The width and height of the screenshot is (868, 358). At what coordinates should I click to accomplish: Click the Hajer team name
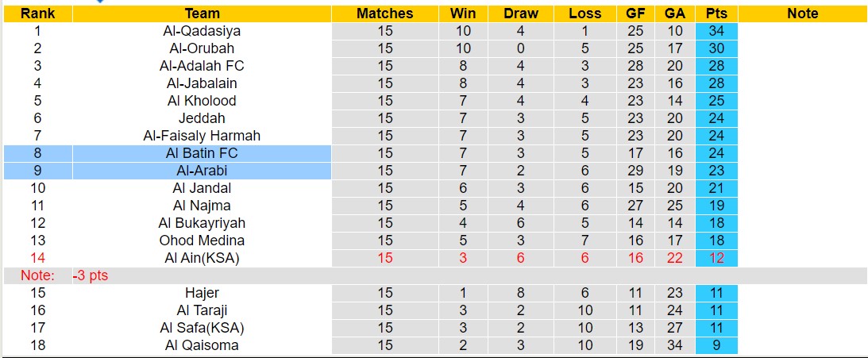coord(202,293)
